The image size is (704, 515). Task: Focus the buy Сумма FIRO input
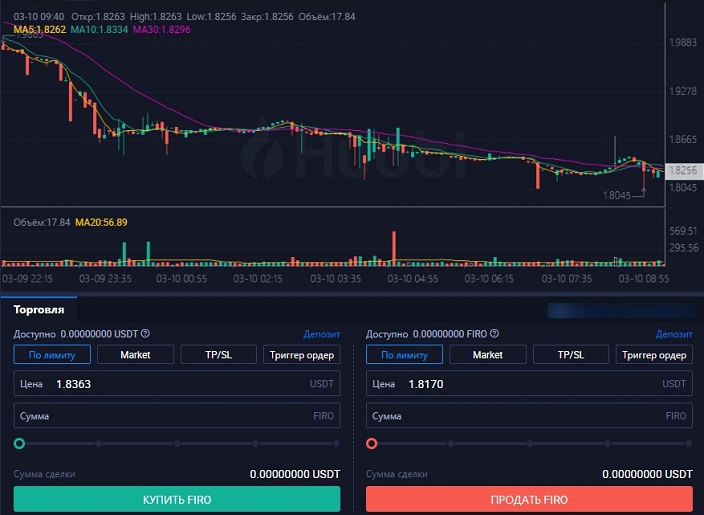point(177,416)
